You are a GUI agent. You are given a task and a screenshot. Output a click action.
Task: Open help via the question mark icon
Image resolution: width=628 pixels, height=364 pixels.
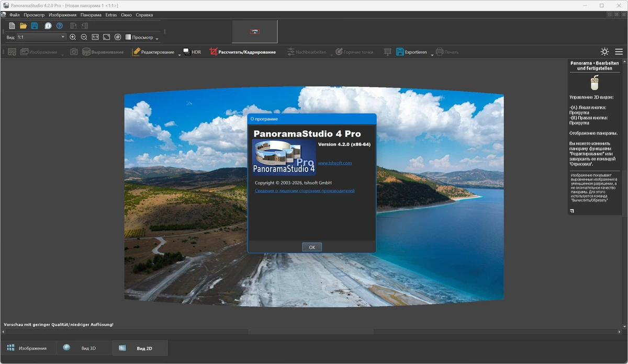[60, 26]
